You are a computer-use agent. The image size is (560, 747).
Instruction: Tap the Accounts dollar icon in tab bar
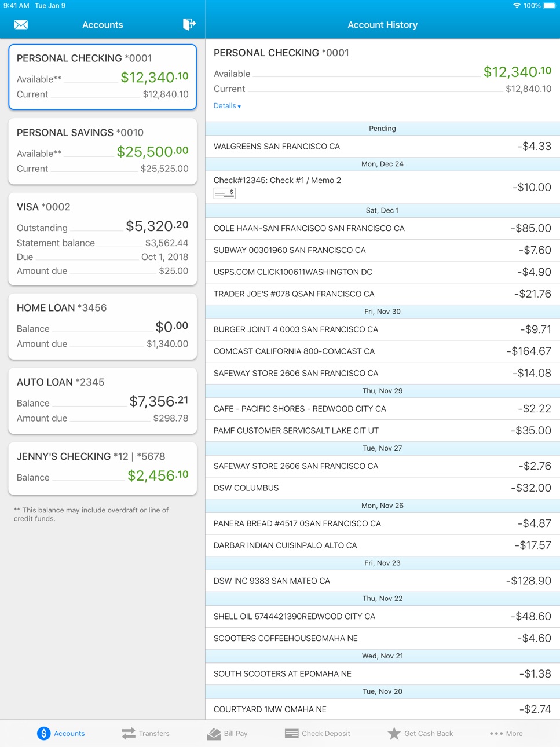coord(44,733)
